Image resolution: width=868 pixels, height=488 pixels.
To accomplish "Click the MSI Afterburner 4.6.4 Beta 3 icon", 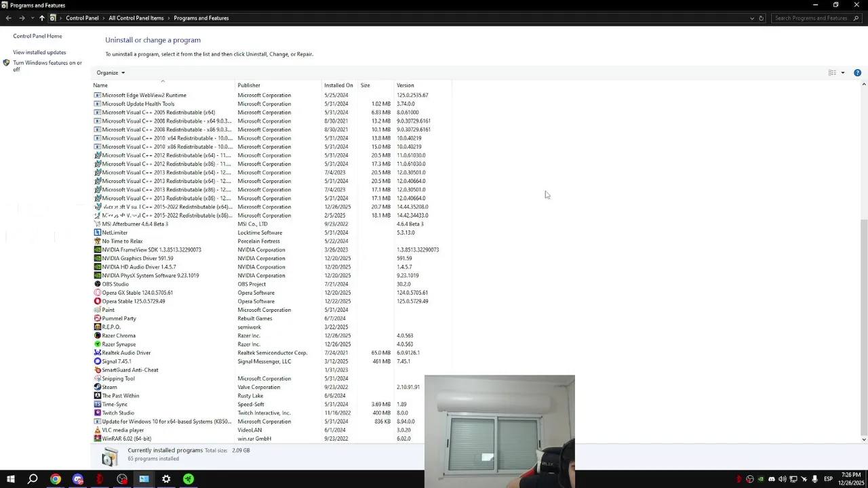I will [97, 224].
